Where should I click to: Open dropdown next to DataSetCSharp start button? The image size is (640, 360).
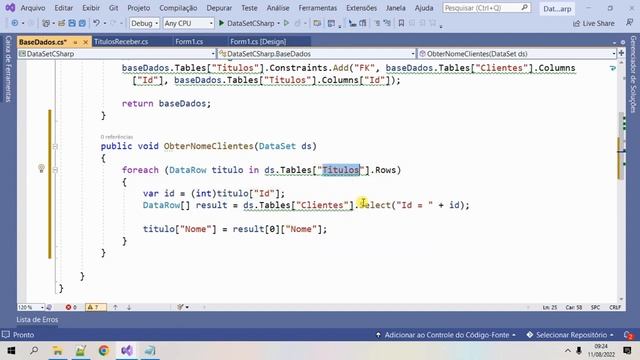[278, 23]
